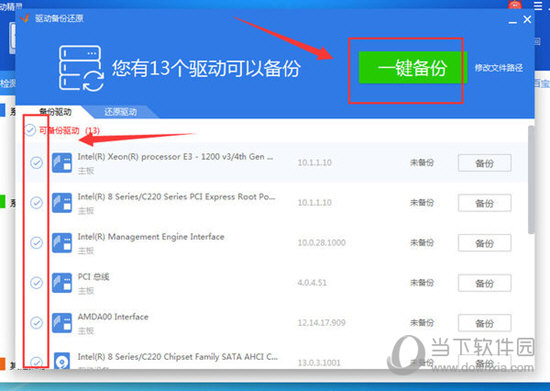Image resolution: width=550 pixels, height=391 pixels.
Task: Click the SATA AHCI controller disk icon
Action: click(62, 361)
